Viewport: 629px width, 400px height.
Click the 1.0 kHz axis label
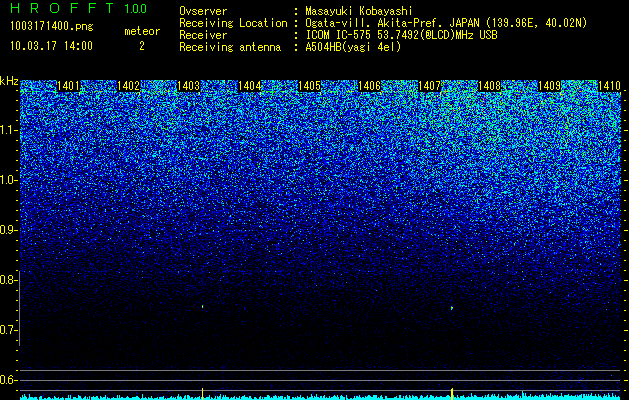[x=8, y=180]
